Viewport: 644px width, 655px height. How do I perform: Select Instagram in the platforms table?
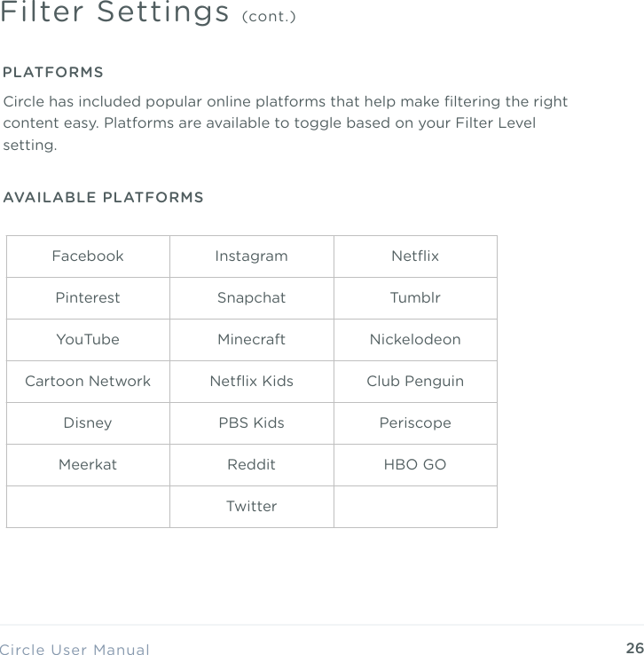click(251, 256)
